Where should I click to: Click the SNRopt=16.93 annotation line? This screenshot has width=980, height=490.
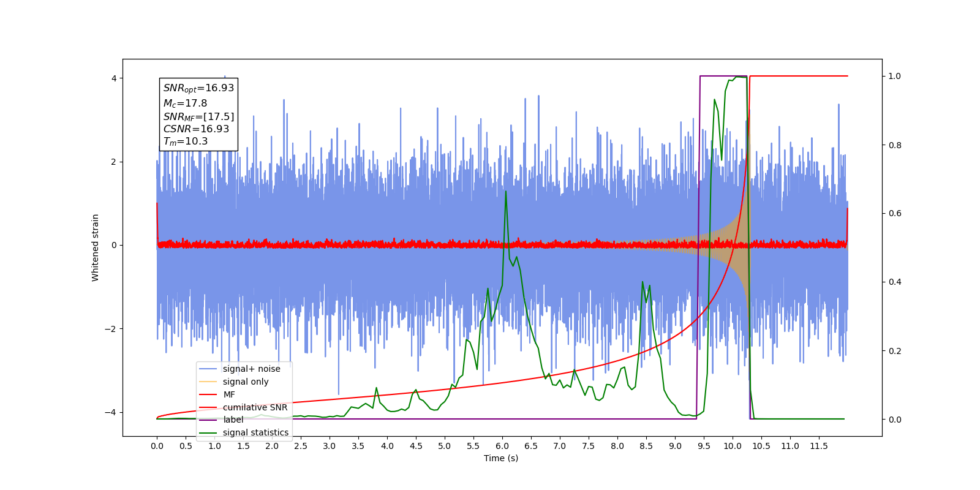point(198,88)
